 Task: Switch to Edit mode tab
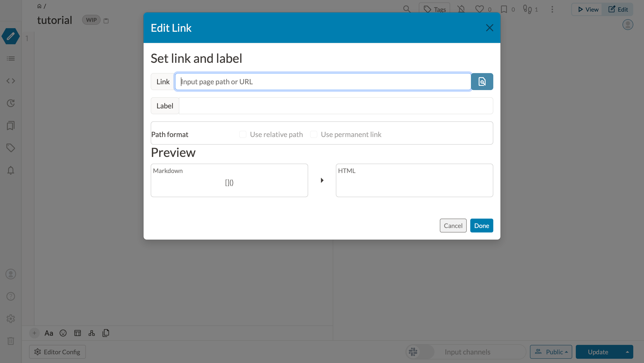618,9
